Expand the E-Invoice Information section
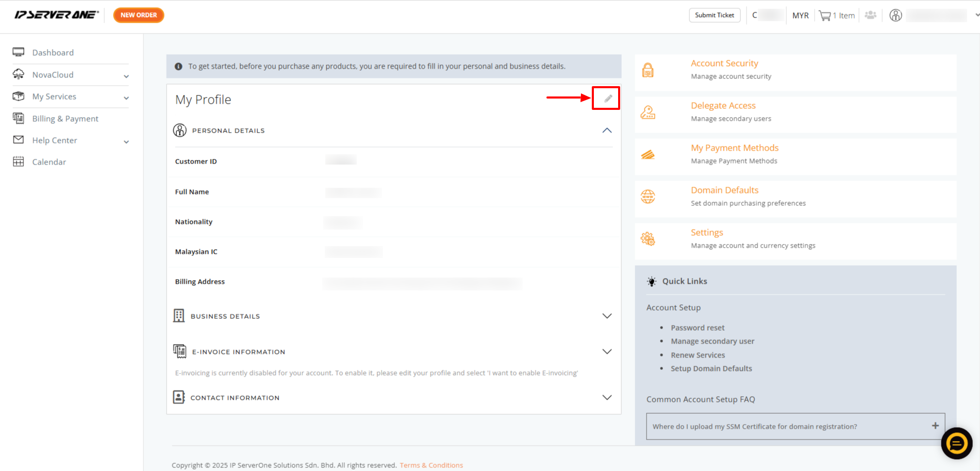 click(x=607, y=351)
